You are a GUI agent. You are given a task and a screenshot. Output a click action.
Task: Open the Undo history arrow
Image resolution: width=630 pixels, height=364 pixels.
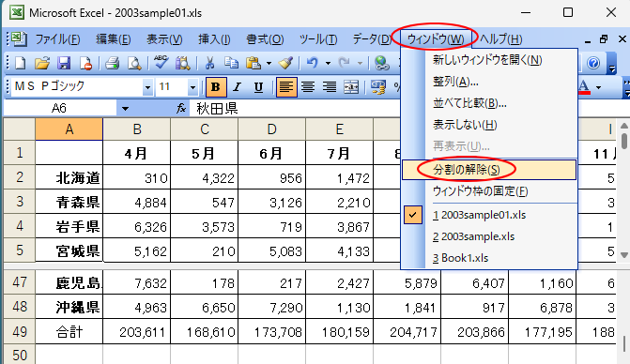pos(328,64)
